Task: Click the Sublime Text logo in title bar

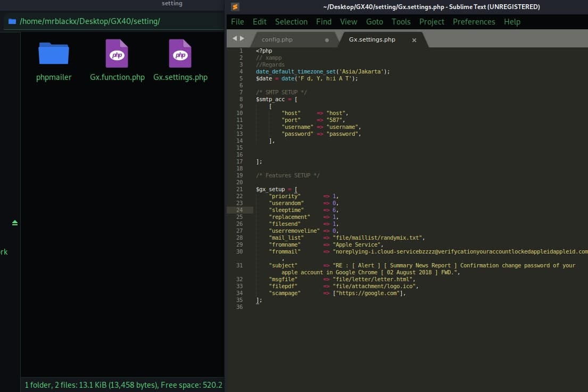Action: 235,7
